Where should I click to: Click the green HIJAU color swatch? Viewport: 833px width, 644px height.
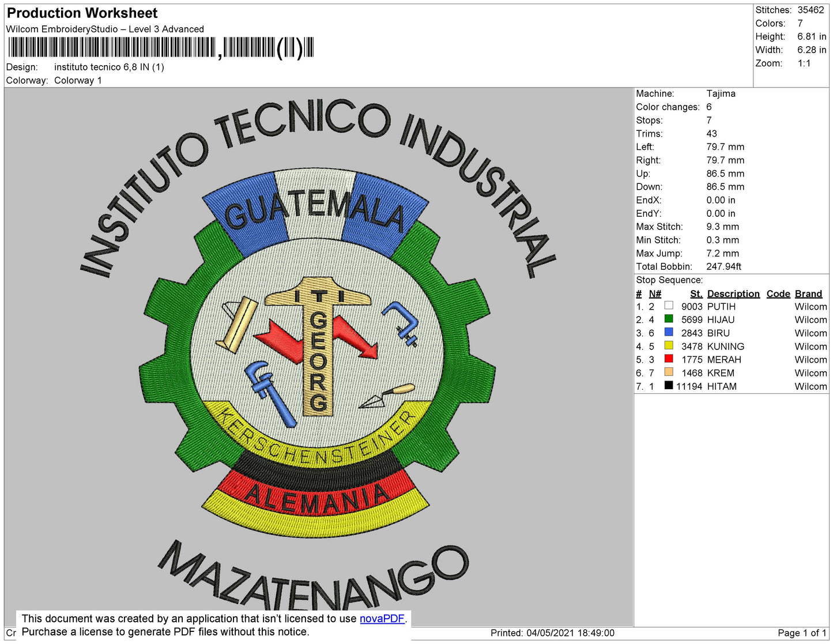(669, 319)
